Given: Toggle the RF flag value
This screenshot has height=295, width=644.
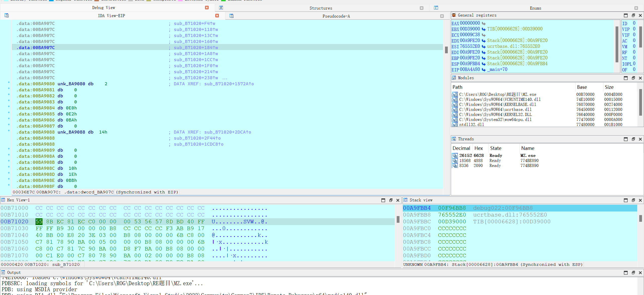Looking at the screenshot, I should (634, 52).
